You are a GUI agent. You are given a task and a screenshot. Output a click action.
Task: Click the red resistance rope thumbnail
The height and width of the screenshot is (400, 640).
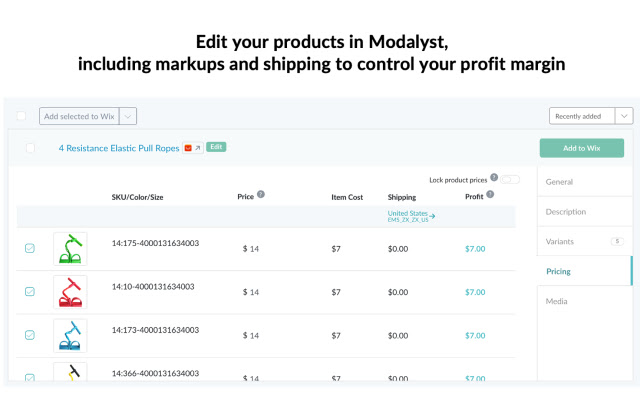coord(70,291)
